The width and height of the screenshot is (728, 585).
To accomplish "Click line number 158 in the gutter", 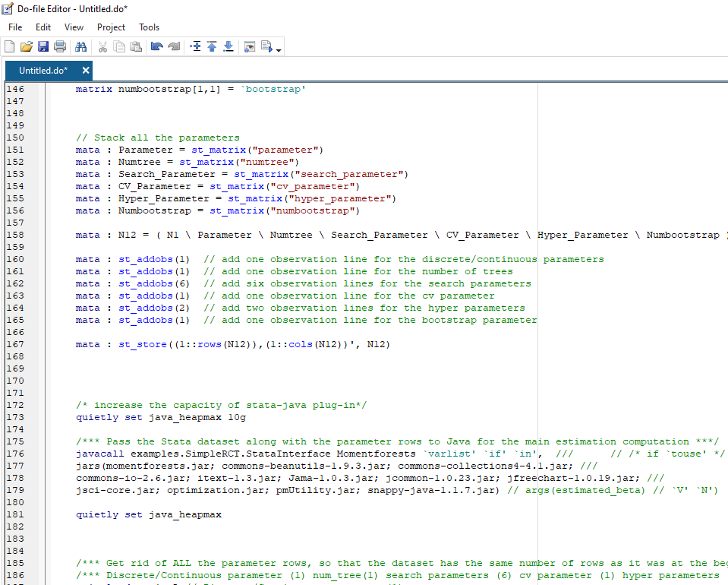I will pyautogui.click(x=15, y=235).
